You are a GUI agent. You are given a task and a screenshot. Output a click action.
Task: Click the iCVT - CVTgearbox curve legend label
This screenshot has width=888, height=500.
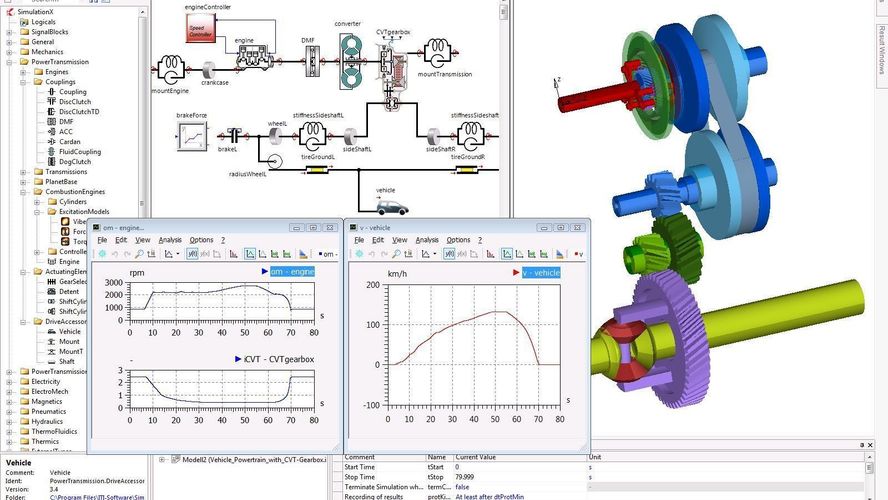tap(279, 359)
